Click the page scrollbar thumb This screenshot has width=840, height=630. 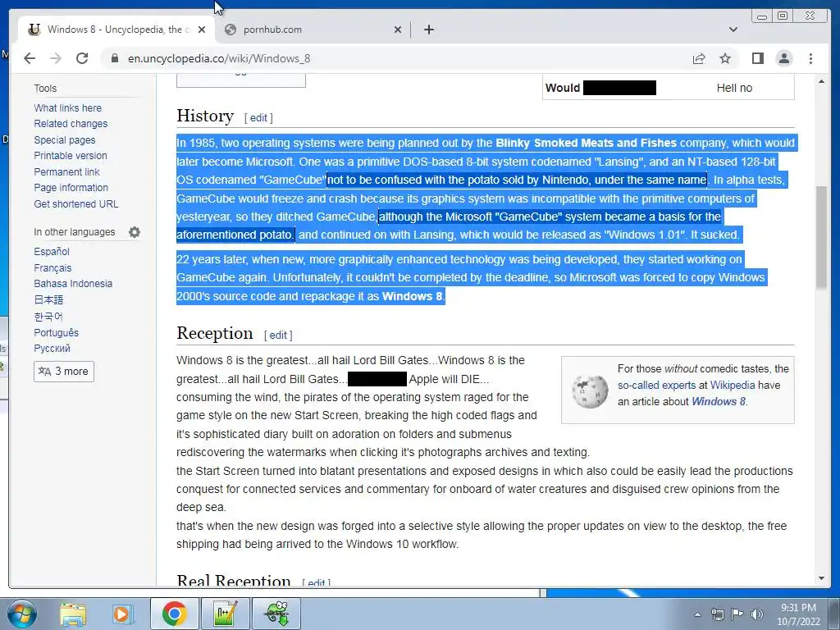[x=821, y=237]
